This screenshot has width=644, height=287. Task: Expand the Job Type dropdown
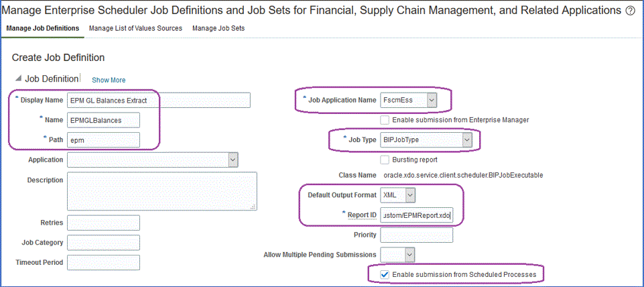(467, 140)
